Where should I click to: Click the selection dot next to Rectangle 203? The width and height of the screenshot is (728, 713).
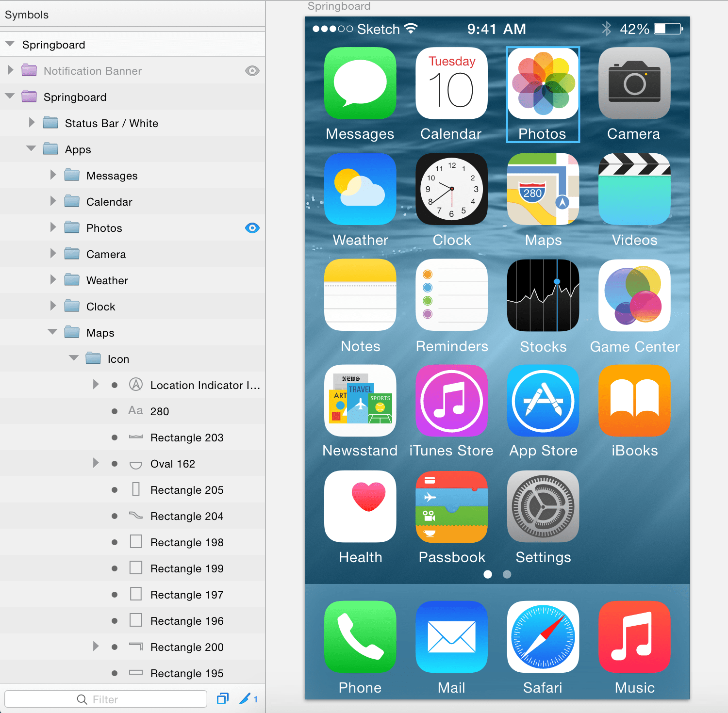(115, 437)
